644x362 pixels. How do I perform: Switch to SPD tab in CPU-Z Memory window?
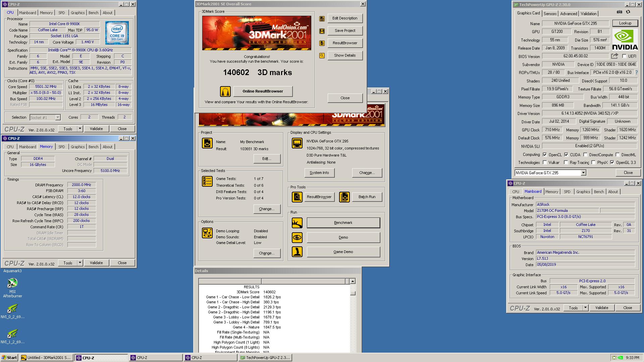[62, 147]
